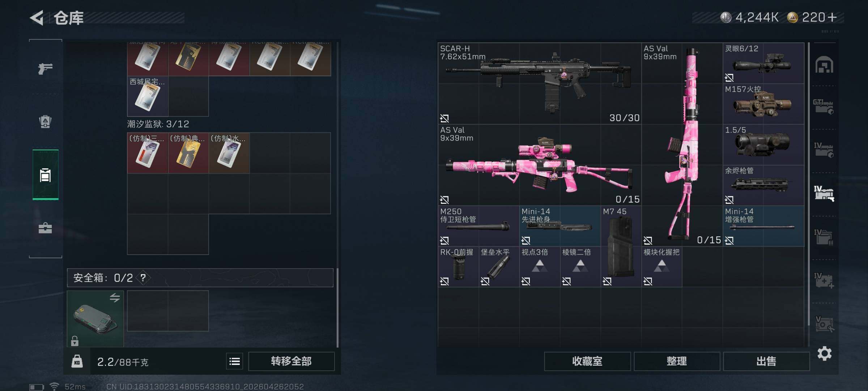The height and width of the screenshot is (391, 868).
Task: Select the SCAR-H 7.62x51mm rifle
Action: [x=540, y=84]
